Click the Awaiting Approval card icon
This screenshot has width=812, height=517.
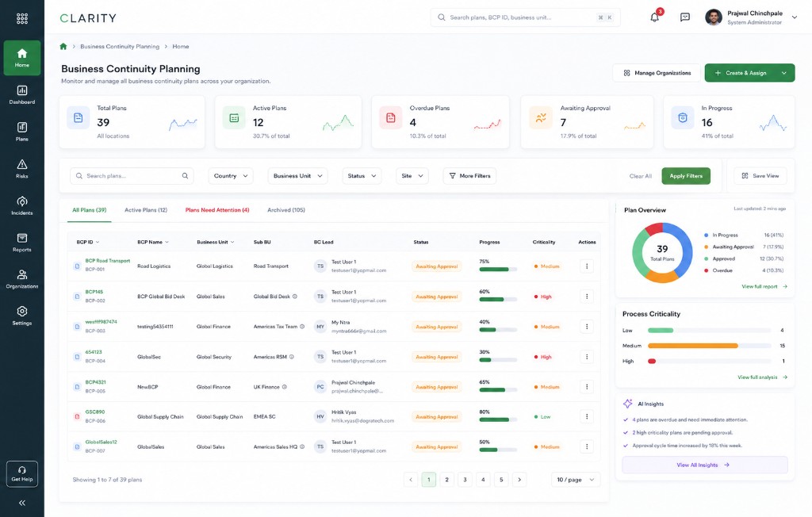(541, 118)
